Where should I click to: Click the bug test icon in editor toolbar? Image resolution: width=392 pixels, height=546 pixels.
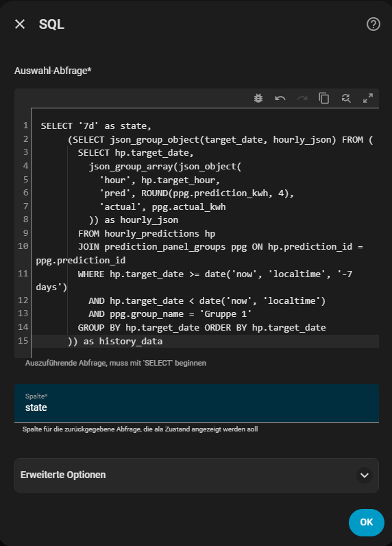pyautogui.click(x=258, y=98)
